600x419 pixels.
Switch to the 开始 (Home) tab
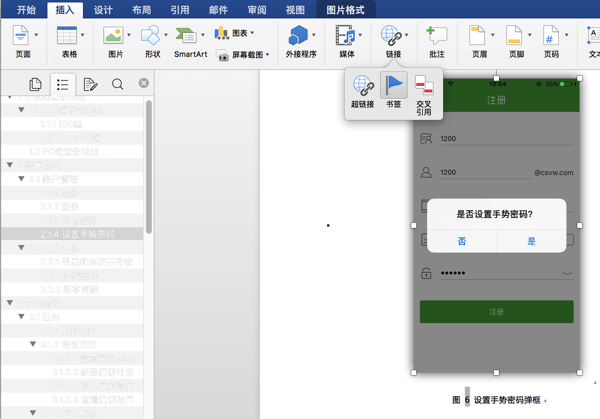point(26,10)
